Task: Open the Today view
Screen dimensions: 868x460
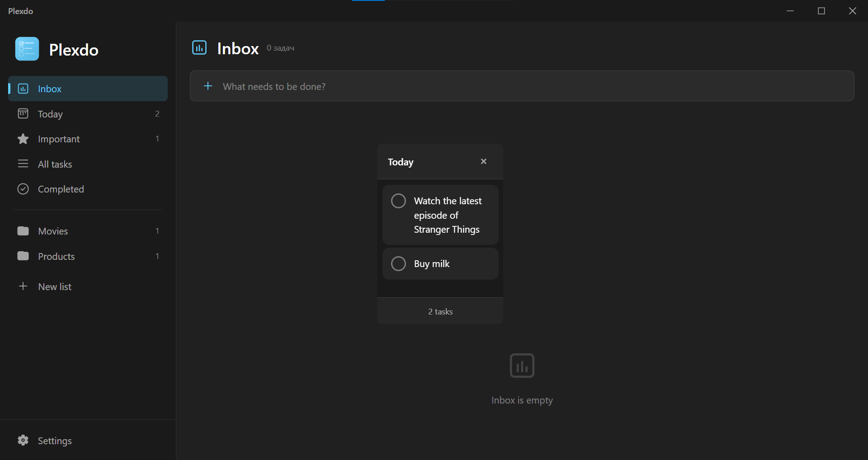Action: pyautogui.click(x=50, y=114)
